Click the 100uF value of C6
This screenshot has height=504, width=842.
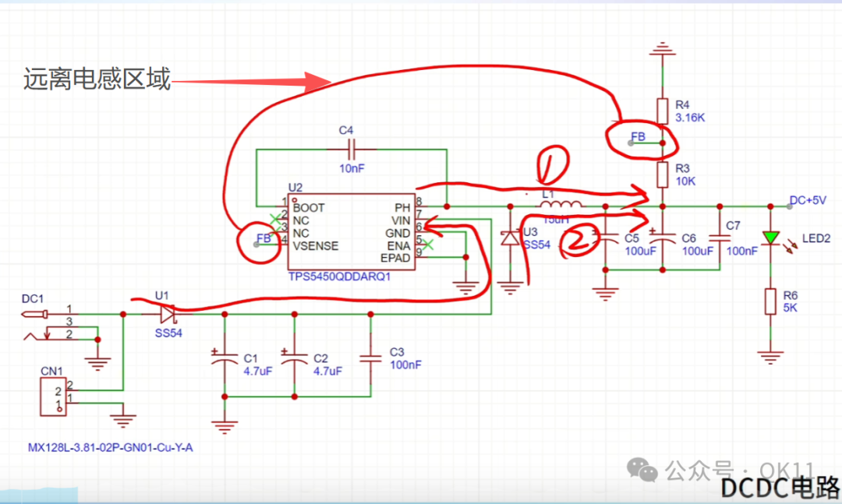point(698,251)
